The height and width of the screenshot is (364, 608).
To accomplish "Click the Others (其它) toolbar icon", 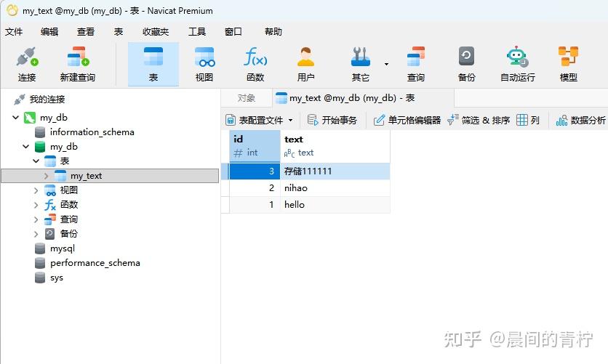I will [360, 64].
